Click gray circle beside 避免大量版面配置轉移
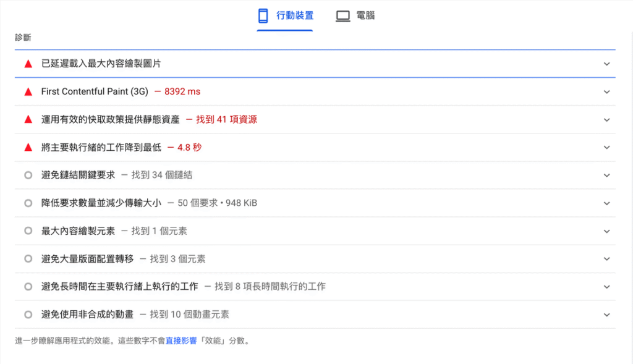 28,259
